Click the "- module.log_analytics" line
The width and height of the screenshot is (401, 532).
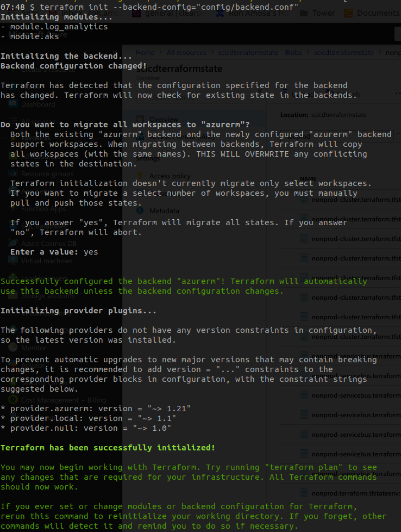pos(54,27)
